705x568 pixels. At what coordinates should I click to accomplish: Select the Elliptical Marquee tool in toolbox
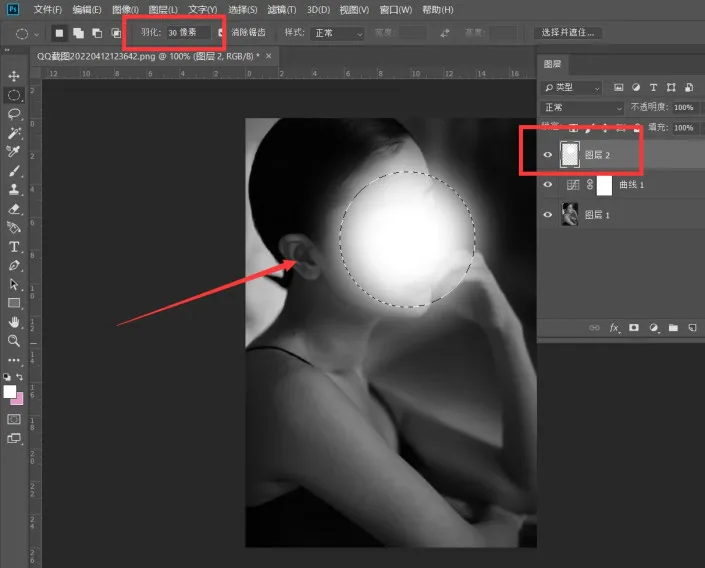click(x=14, y=95)
